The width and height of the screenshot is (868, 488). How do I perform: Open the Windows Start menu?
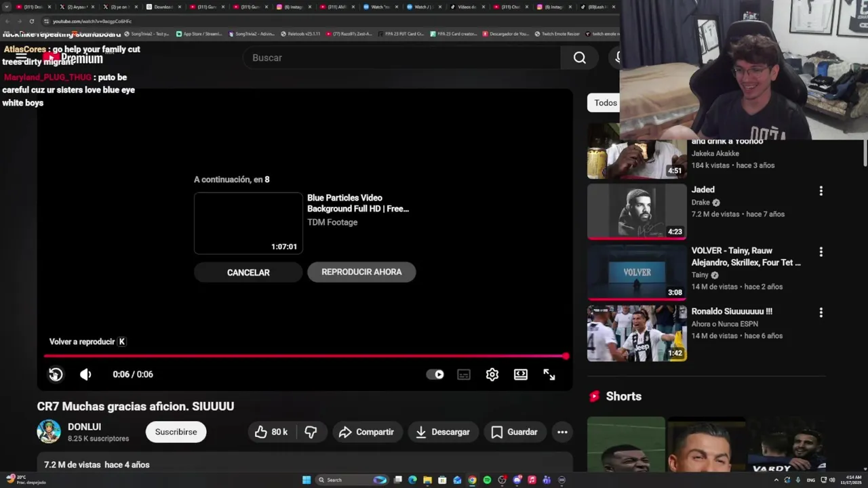click(x=307, y=480)
